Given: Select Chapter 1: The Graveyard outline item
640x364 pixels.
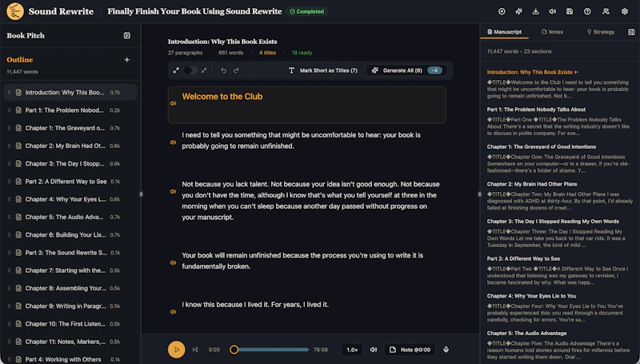Looking at the screenshot, I should [x=70, y=128].
